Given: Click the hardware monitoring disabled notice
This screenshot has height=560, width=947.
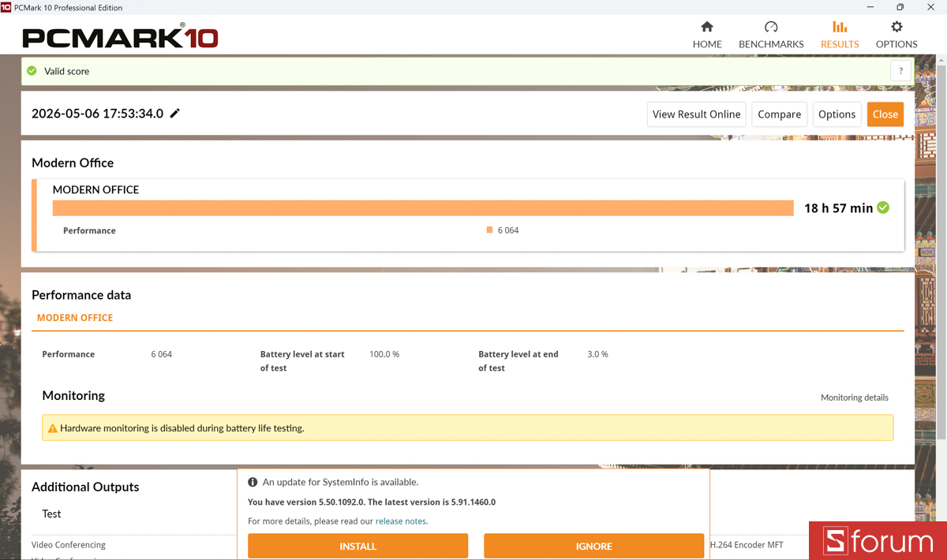Looking at the screenshot, I should pos(467,428).
